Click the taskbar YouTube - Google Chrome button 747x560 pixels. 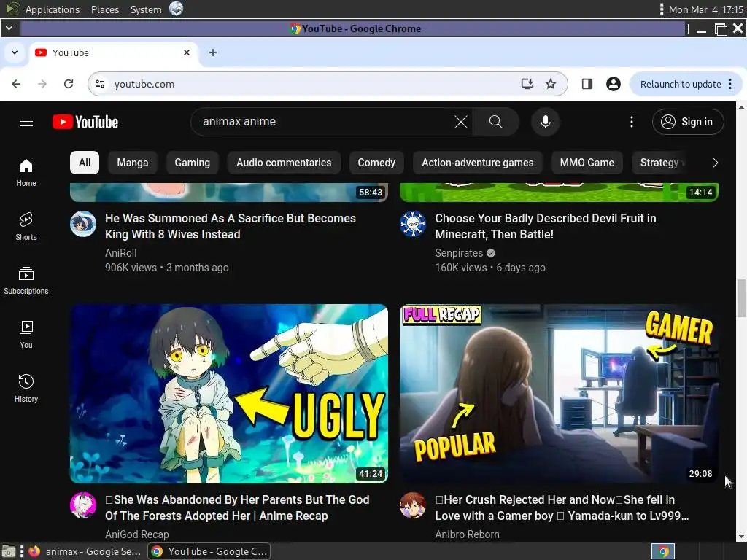click(209, 551)
